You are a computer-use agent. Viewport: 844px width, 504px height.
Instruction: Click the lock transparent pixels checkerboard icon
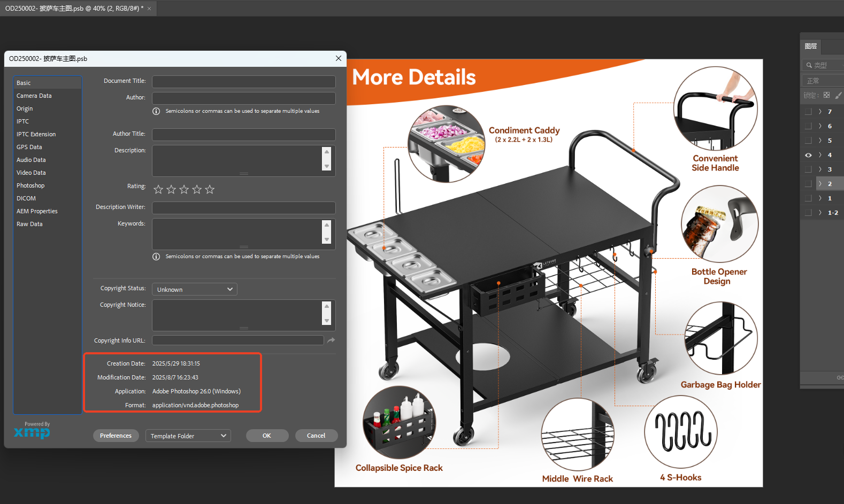pos(826,95)
